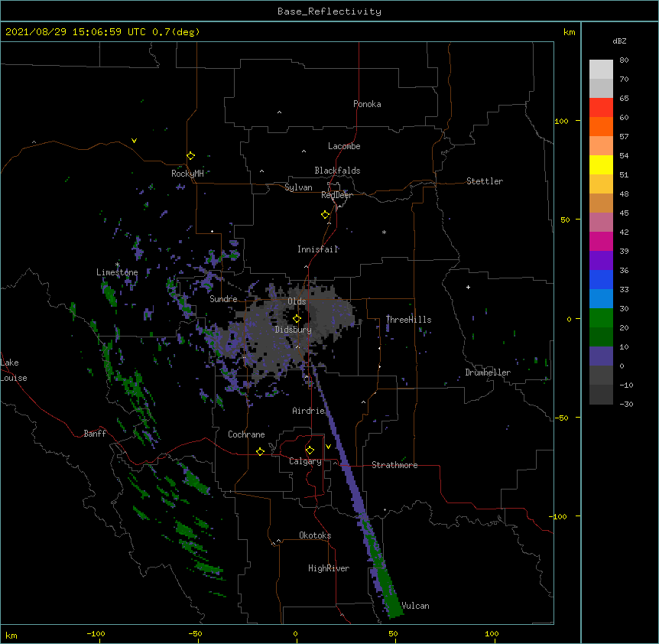Select the bright green 30-20 dBZ swatch
Image resolution: width=659 pixels, height=644 pixels.
(x=601, y=318)
